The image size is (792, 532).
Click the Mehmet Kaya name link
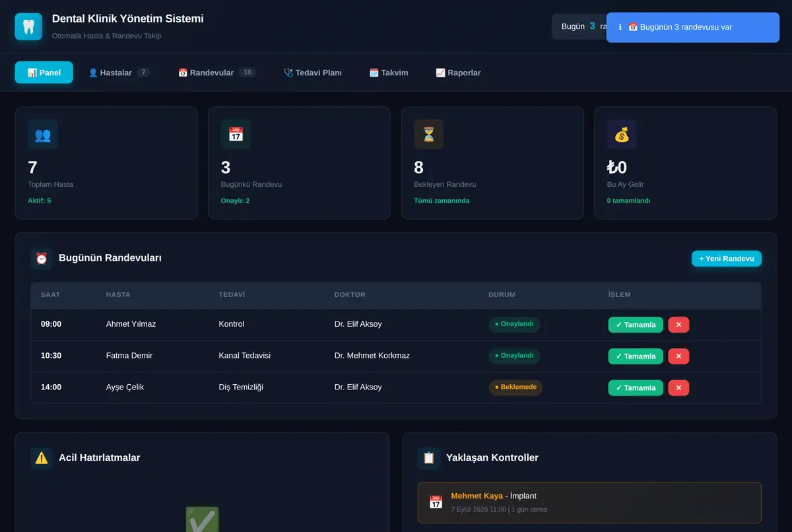(477, 496)
